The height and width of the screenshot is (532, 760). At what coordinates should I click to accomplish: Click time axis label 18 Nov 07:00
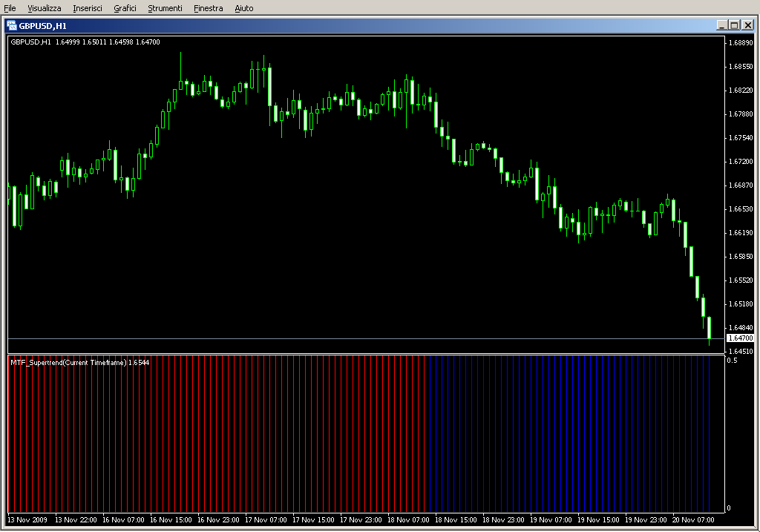tap(408, 520)
